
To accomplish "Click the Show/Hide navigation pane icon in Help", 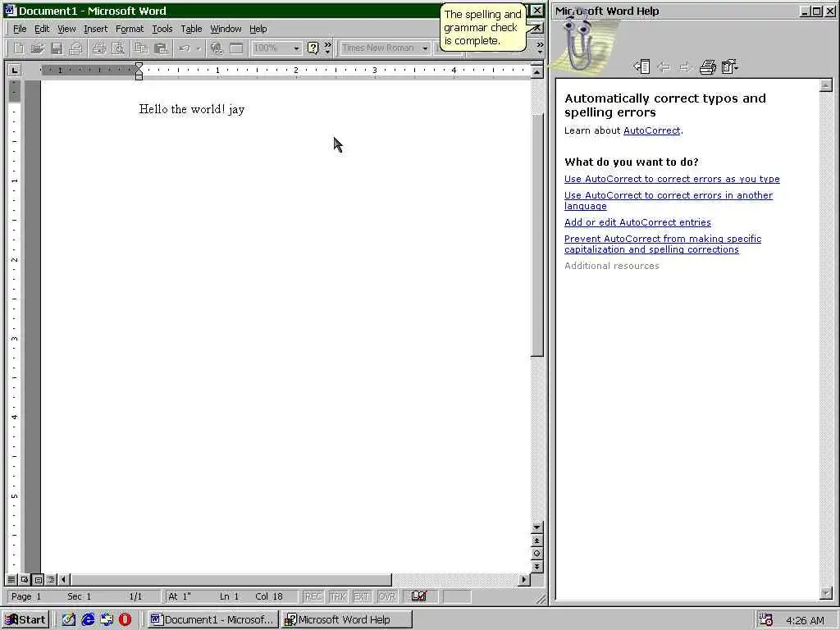I will [x=641, y=66].
